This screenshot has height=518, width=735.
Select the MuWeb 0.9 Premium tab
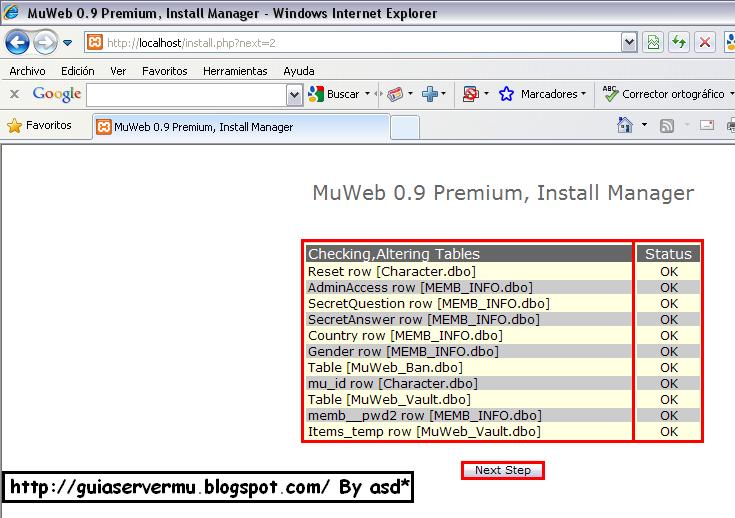[x=241, y=127]
